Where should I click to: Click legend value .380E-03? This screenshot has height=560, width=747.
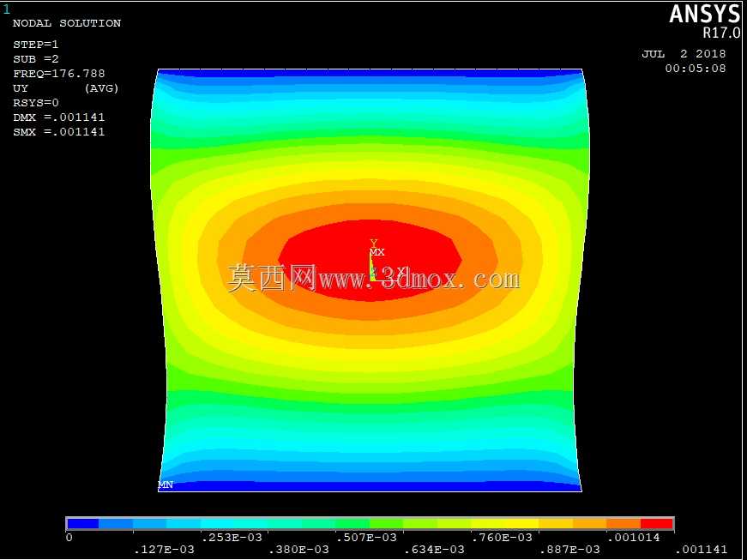click(x=299, y=550)
